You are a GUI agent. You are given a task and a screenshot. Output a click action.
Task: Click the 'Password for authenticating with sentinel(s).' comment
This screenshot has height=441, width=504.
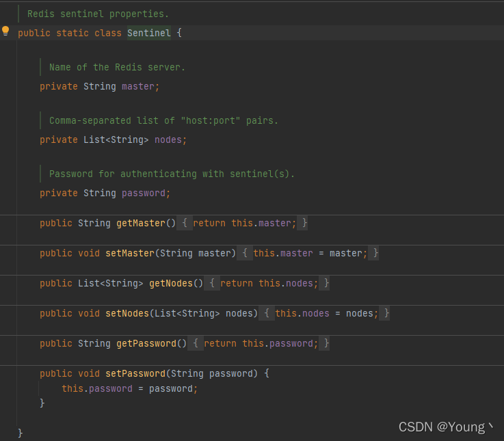[x=172, y=174]
